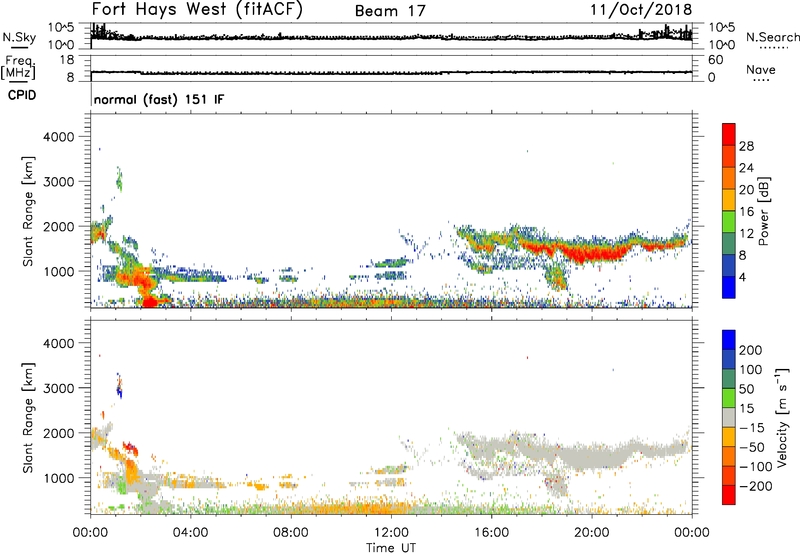Click the "60" tick on Nave axis
This screenshot has width=800, height=554.
coord(715,60)
